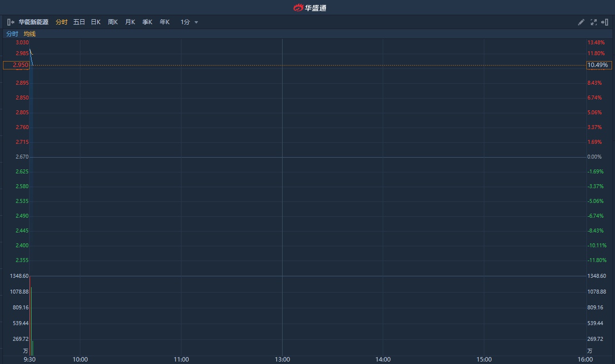Click the highlighted 2.950 price label
The image size is (615, 364).
tap(16, 65)
